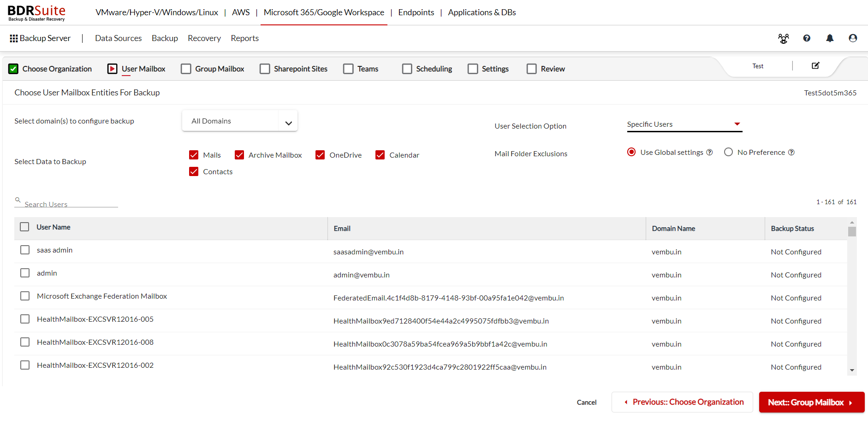Click the admin@vembu.in email cell
Viewport: 868px width, 424px height.
point(362,275)
